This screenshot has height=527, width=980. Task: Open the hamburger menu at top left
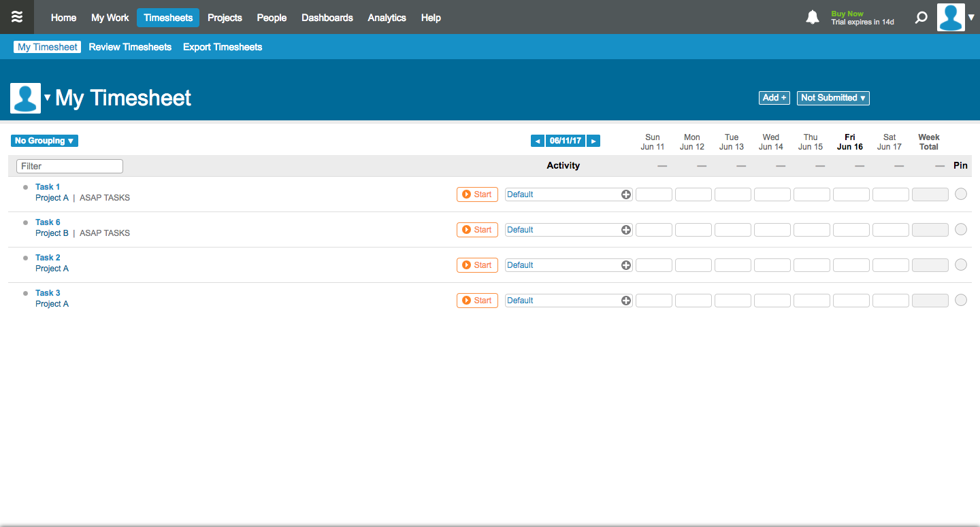17,17
